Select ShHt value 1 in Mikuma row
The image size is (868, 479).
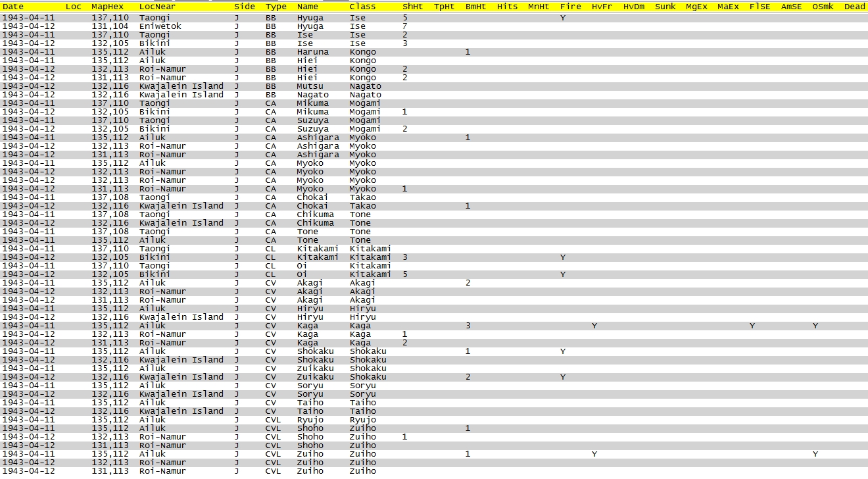click(405, 112)
